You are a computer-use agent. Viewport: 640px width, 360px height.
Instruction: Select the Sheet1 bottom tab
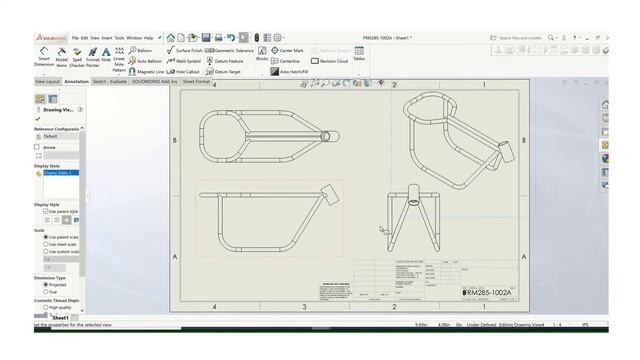click(60, 318)
